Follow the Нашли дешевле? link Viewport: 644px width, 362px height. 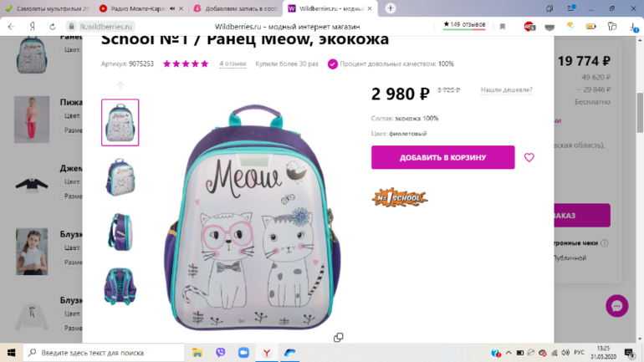point(506,89)
